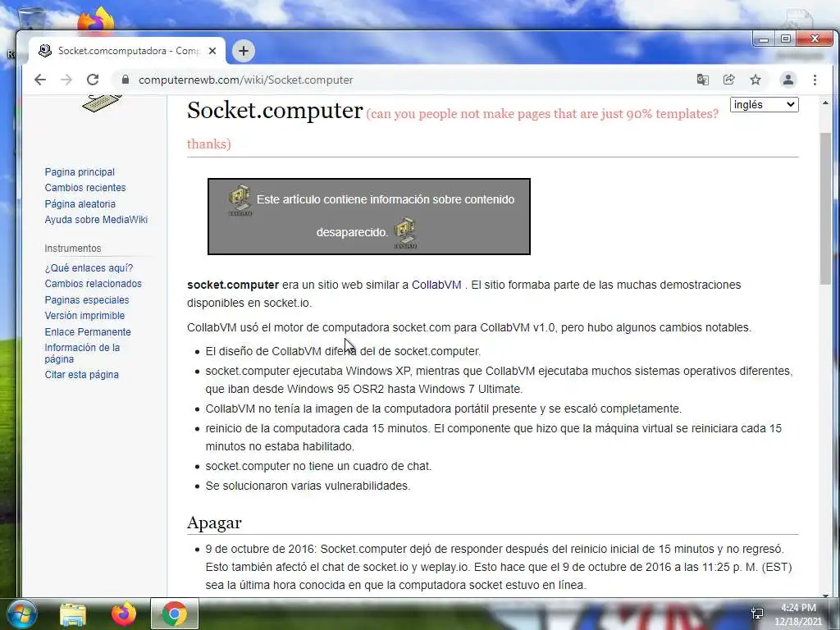Reload the page with the refresh icon

click(x=93, y=80)
